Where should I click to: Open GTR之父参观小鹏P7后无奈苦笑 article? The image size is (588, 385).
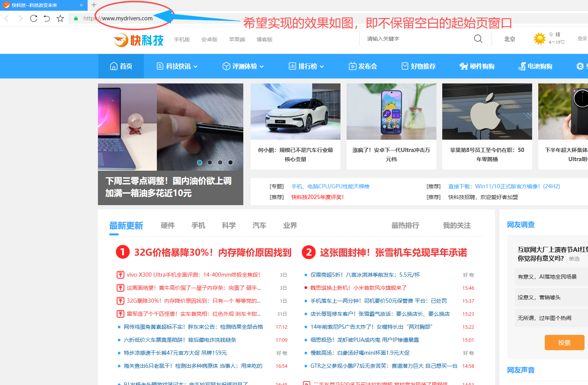tap(384, 366)
